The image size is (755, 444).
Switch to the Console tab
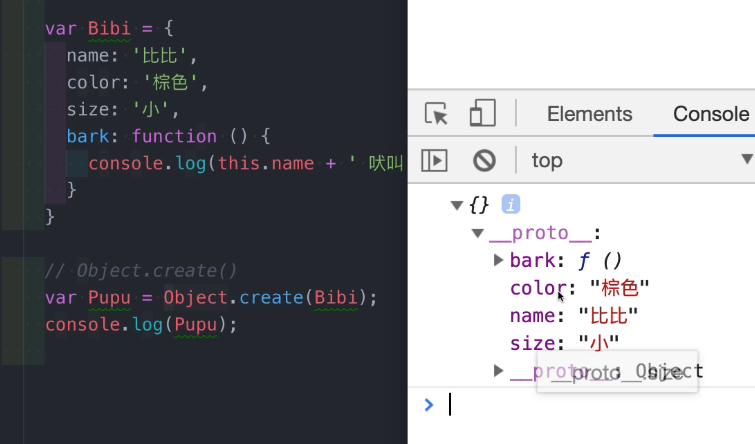pos(711,114)
